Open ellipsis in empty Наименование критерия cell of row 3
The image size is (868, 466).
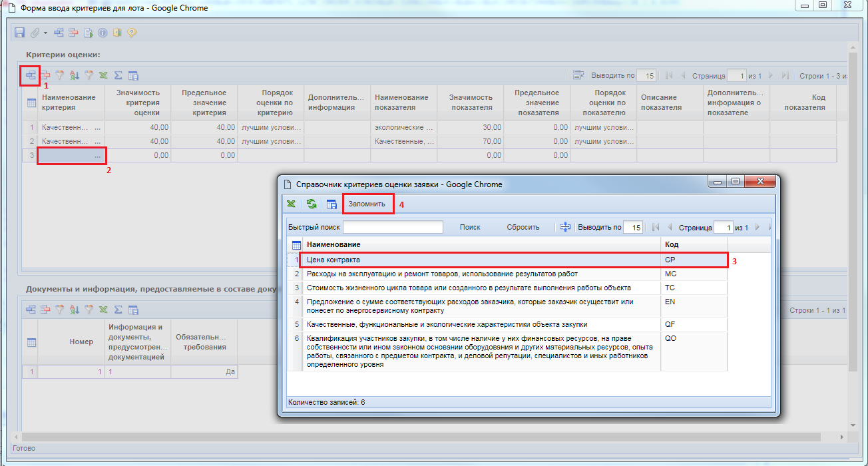(x=99, y=155)
